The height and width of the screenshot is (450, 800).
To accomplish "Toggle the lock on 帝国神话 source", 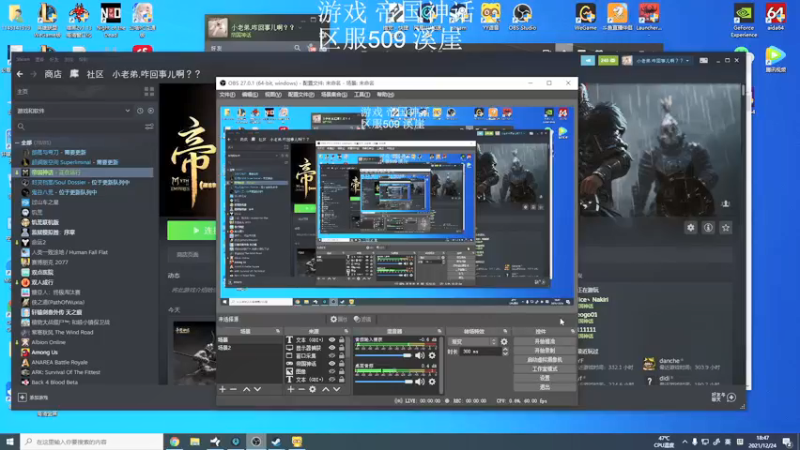I will point(342,364).
